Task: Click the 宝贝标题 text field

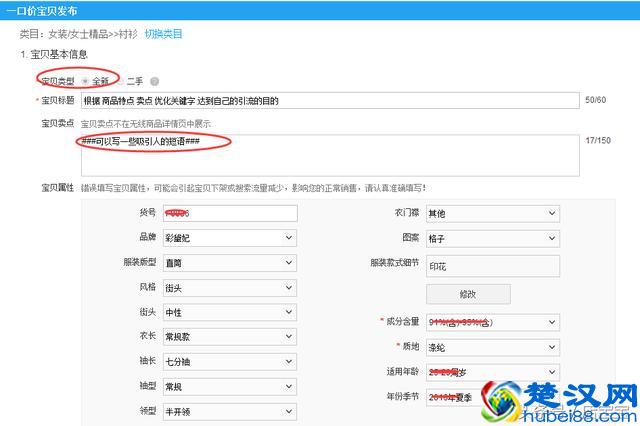Action: point(330,101)
